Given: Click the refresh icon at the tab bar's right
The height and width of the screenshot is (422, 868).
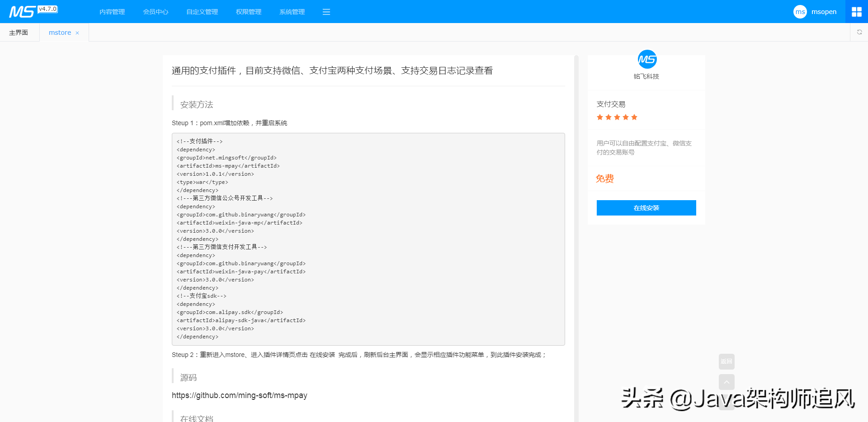Looking at the screenshot, I should pos(859,32).
